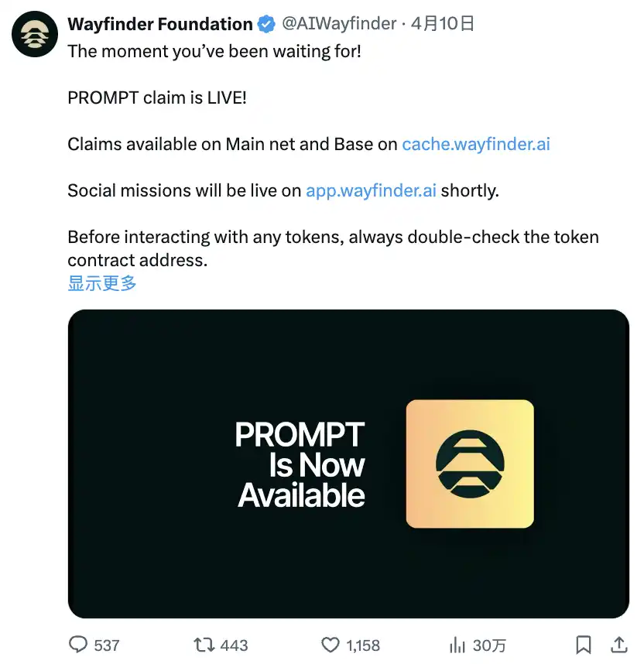Open the Wayfinder Foundation display name
This screenshot has height=664, width=644.
pyautogui.click(x=160, y=25)
